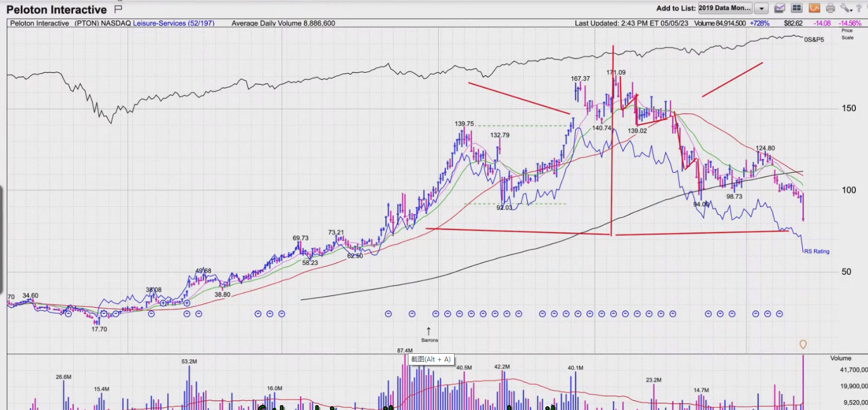Click the 73.21 price label
The height and width of the screenshot is (410, 868).
coord(336,233)
